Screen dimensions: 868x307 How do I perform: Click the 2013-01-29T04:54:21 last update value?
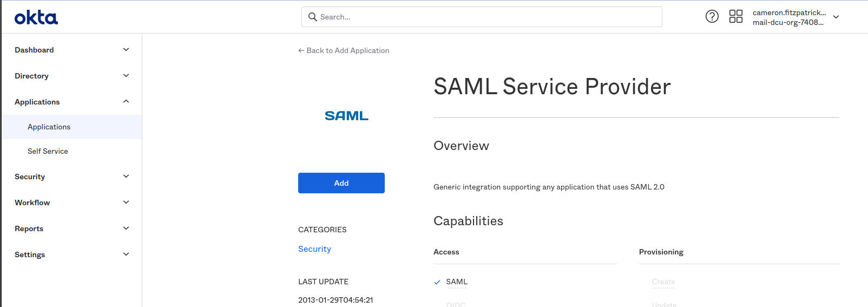click(336, 300)
